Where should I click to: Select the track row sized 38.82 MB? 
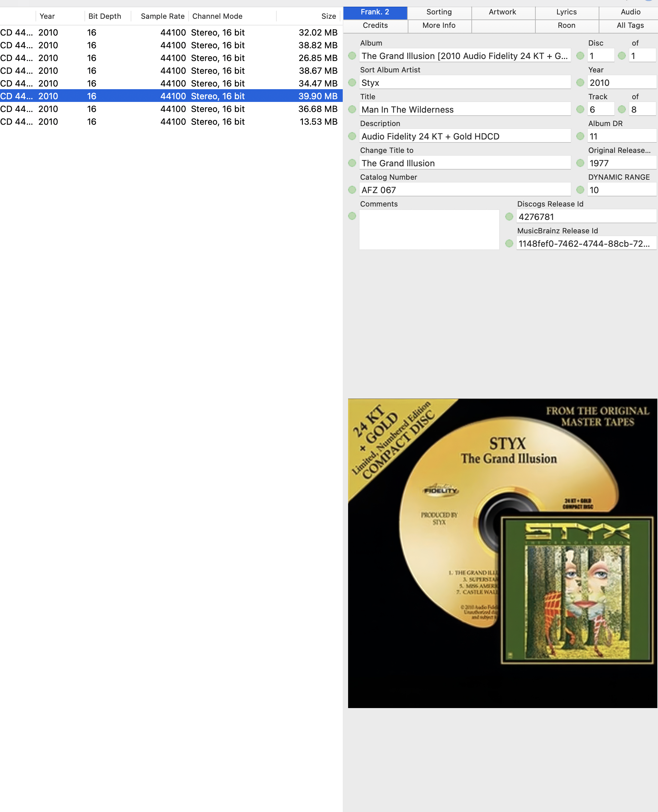point(171,45)
